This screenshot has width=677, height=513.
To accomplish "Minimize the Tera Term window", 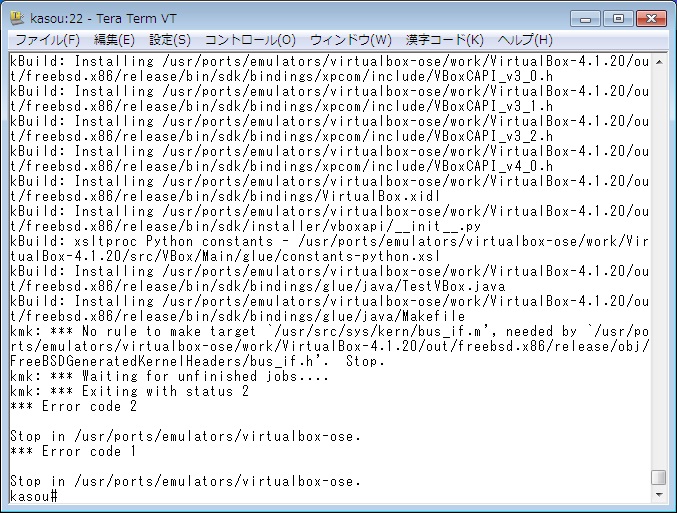I will (585, 19).
